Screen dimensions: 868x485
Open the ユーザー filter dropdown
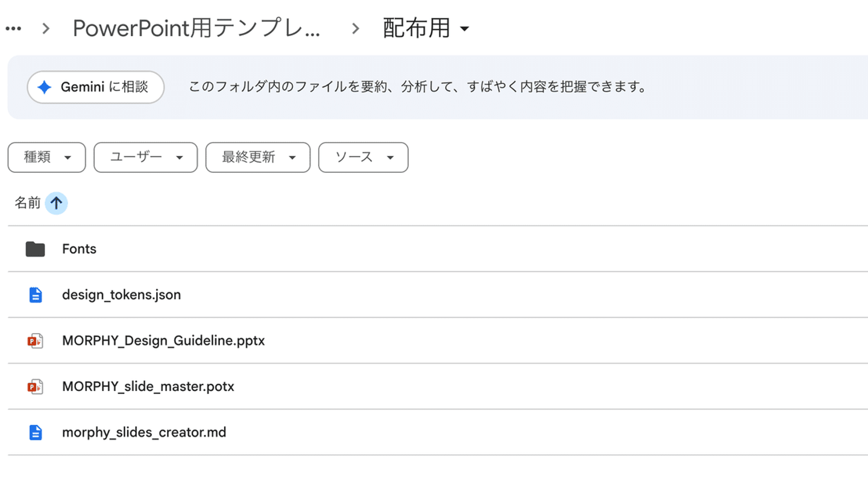tap(145, 157)
